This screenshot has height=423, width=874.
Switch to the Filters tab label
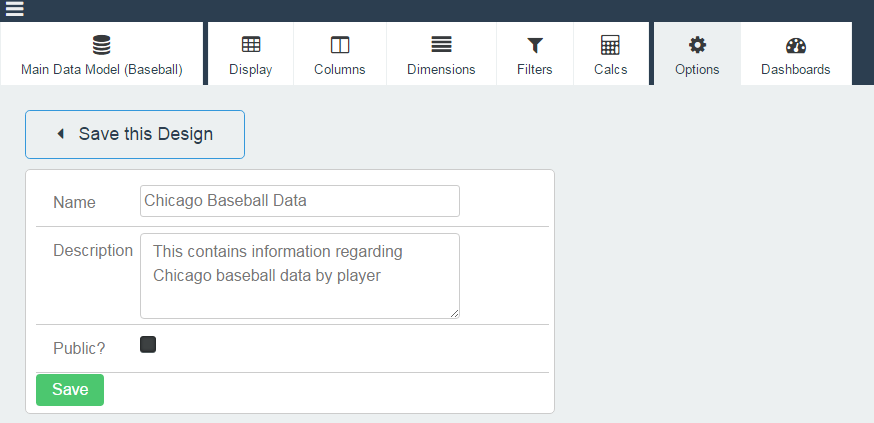pyautogui.click(x=535, y=70)
